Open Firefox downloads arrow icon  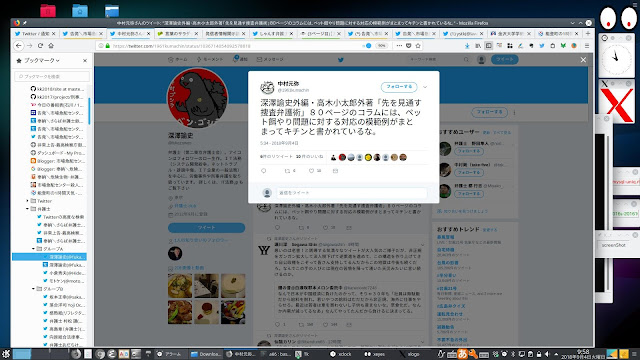click(467, 46)
